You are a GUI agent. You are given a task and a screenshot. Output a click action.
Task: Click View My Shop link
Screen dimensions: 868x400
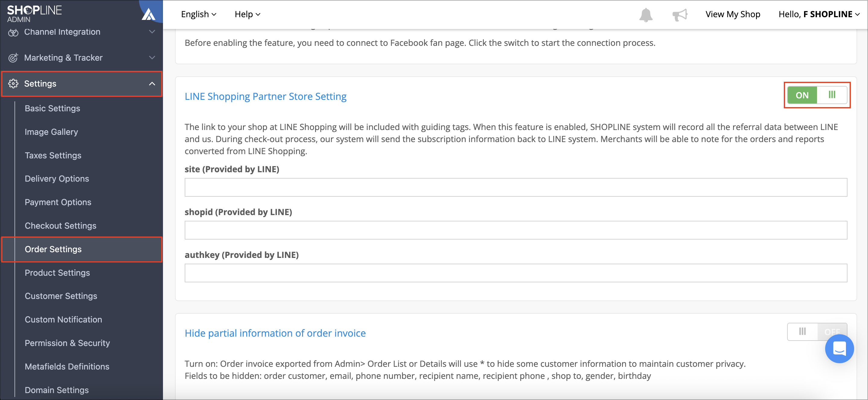(x=732, y=14)
